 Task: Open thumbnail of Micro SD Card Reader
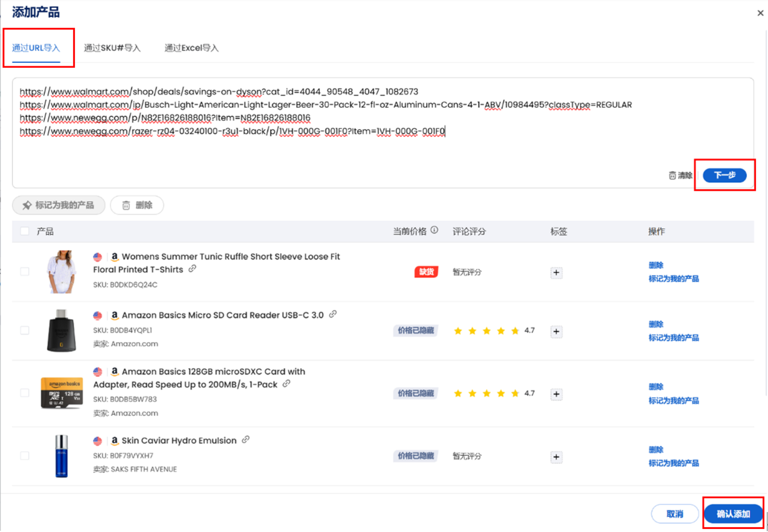point(62,330)
